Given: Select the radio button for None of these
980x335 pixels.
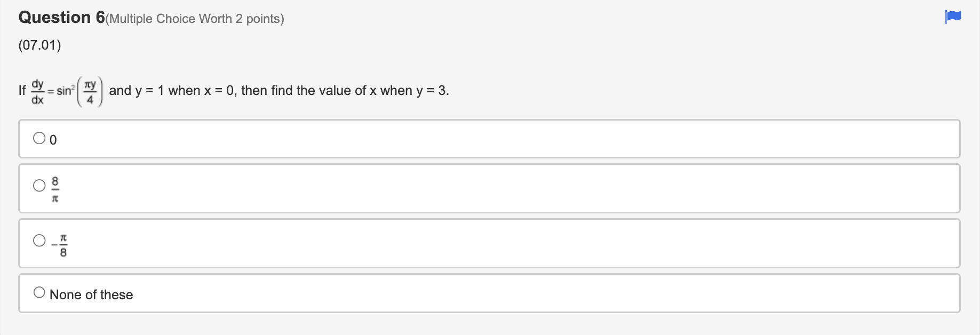Looking at the screenshot, I should (39, 292).
